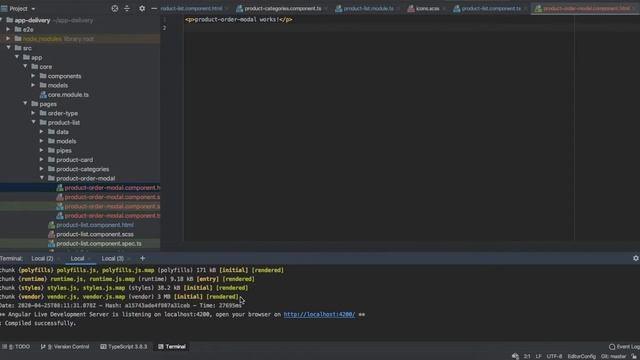Click the file icon on product-list.module.ts tab
Screen dimensions: 640x360
(x=339, y=9)
